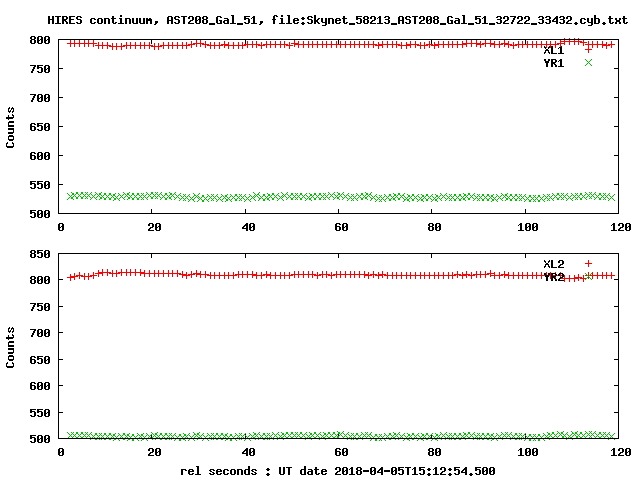Viewport: 640px width, 480px height.
Task: Click the 40 x-axis label under the bottom plot
Action: (x=248, y=452)
